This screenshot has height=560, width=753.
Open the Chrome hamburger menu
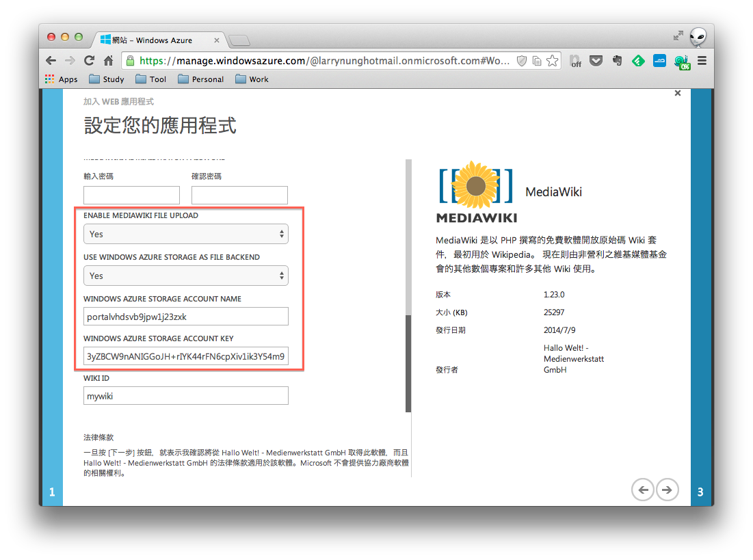[x=702, y=60]
